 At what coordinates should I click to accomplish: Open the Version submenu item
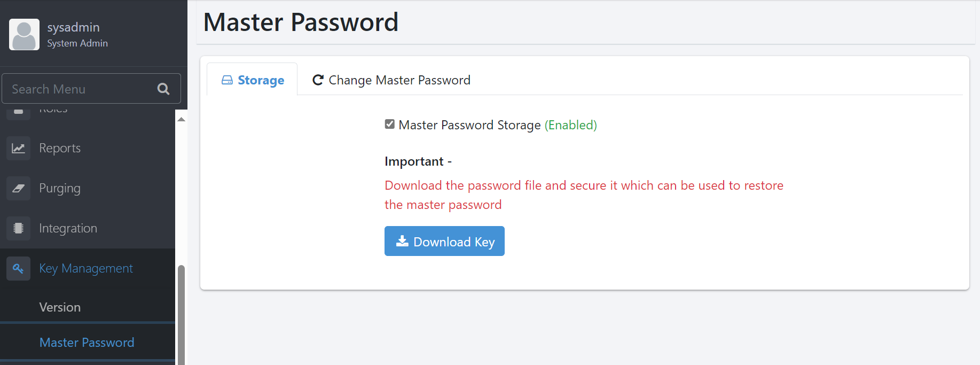click(60, 307)
